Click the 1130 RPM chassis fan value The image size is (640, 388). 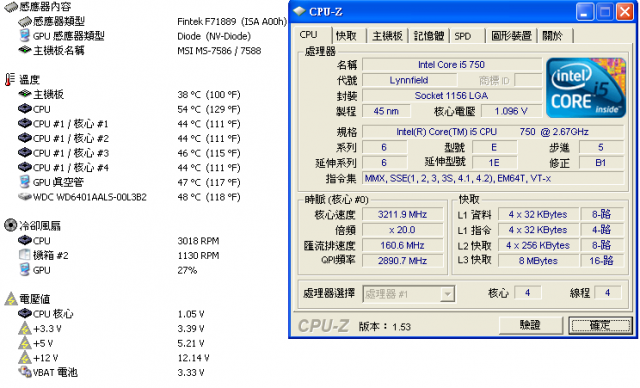click(x=198, y=255)
